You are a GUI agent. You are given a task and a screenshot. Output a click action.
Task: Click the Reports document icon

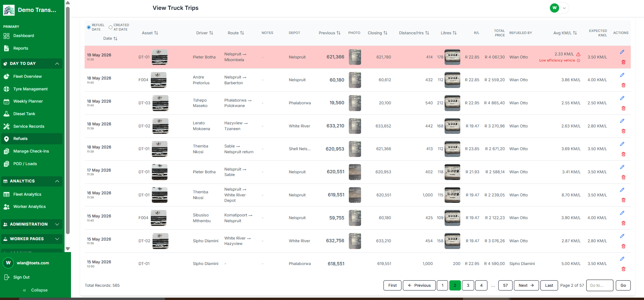(6, 48)
